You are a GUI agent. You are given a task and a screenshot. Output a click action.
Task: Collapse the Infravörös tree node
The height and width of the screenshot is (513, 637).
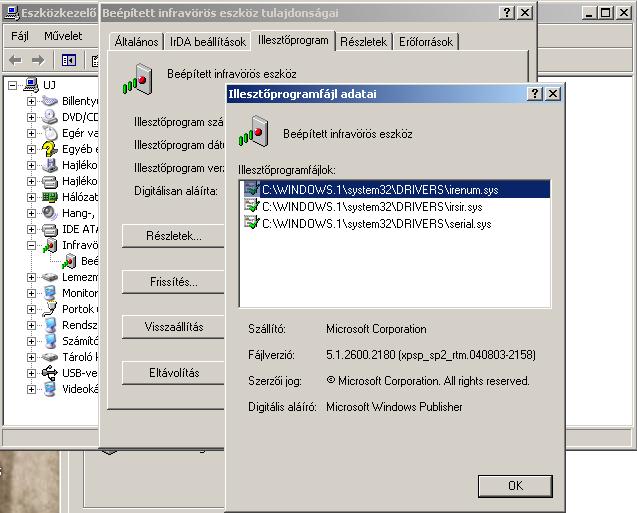coord(31,245)
